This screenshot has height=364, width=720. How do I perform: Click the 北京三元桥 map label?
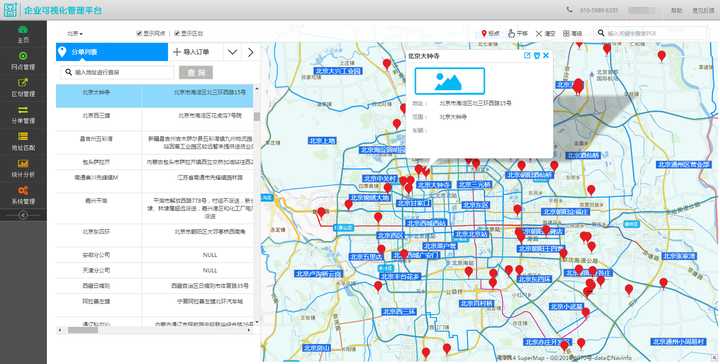click(474, 185)
